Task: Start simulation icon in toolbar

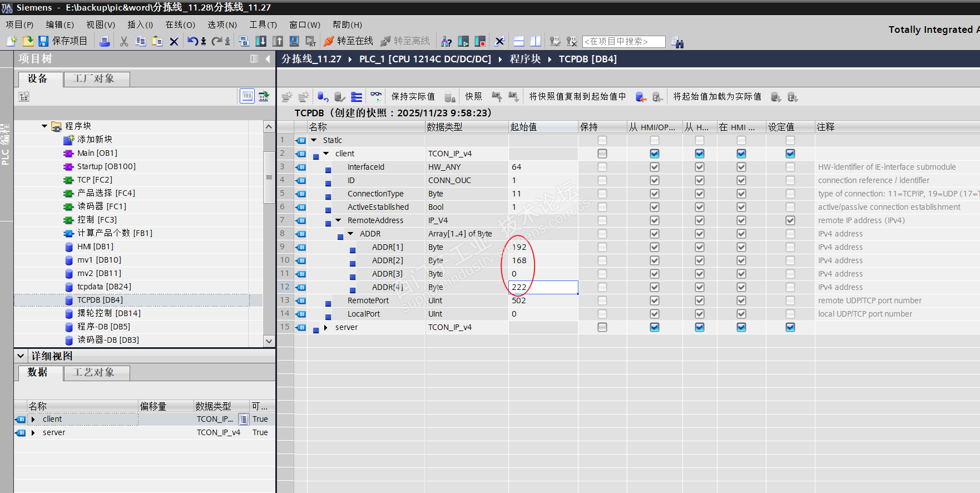Action: coord(294,41)
